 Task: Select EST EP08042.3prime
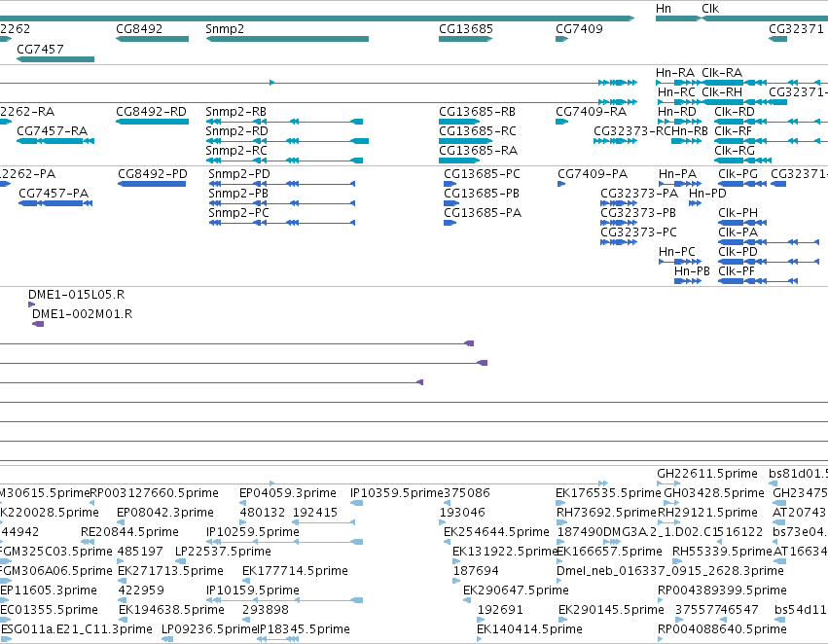click(165, 513)
